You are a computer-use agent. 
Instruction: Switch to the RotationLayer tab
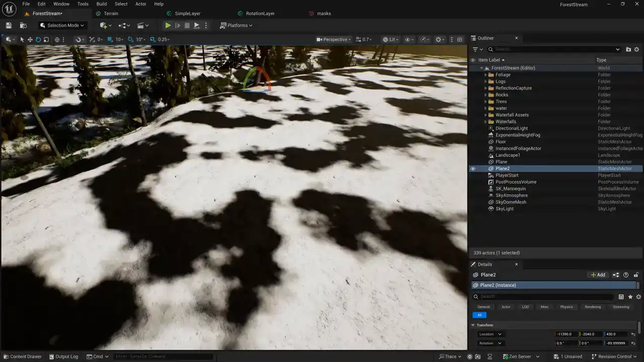coord(260,14)
